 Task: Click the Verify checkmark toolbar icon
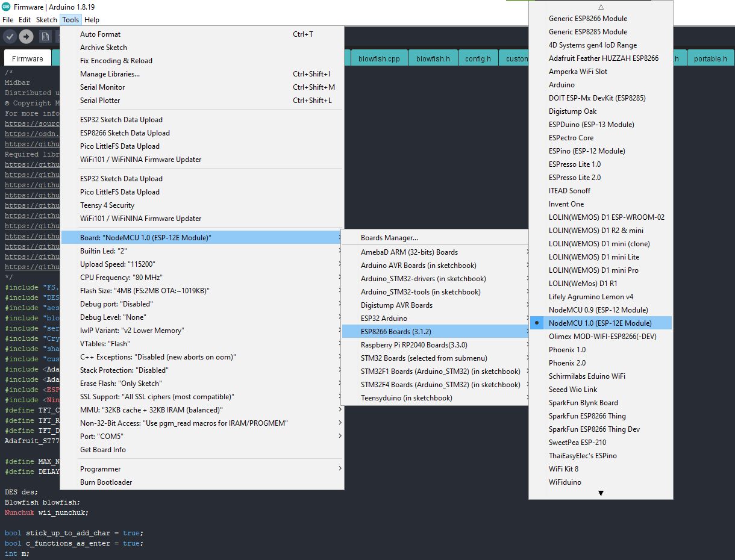coord(10,37)
